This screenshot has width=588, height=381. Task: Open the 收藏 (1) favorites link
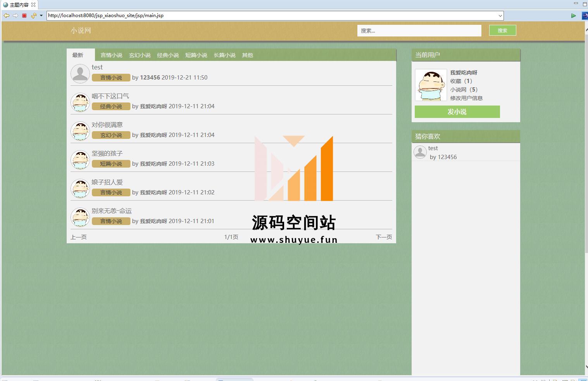(x=461, y=81)
